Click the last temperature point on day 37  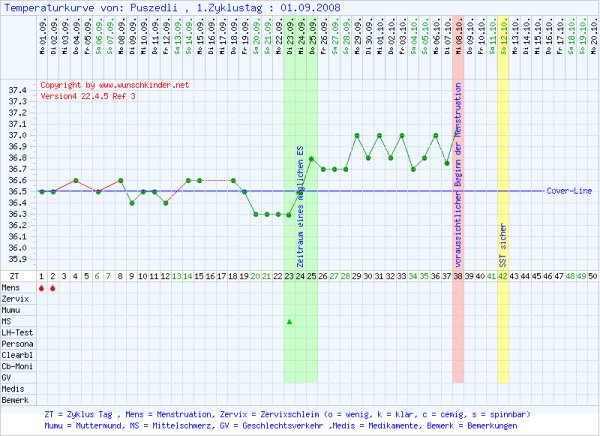[x=447, y=162]
